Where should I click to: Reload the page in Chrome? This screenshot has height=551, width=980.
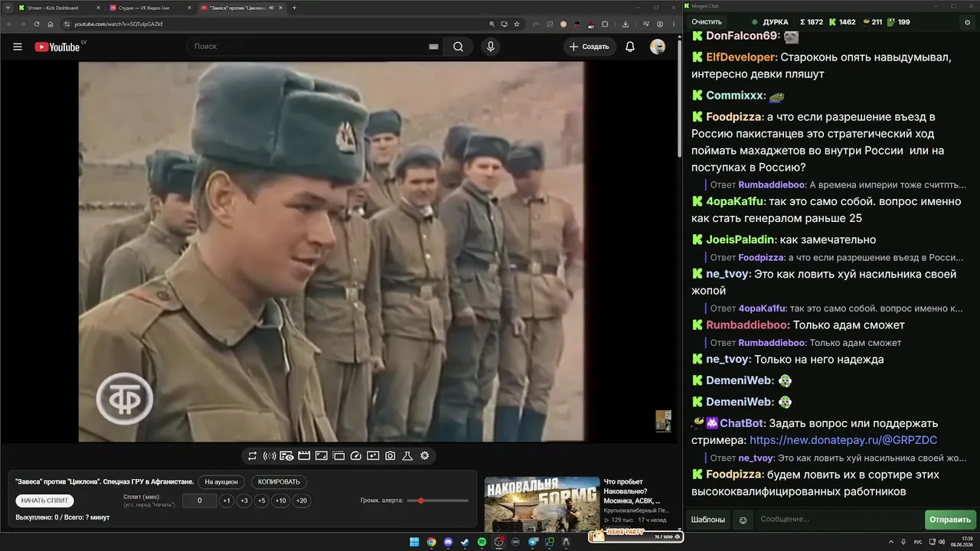coord(36,24)
